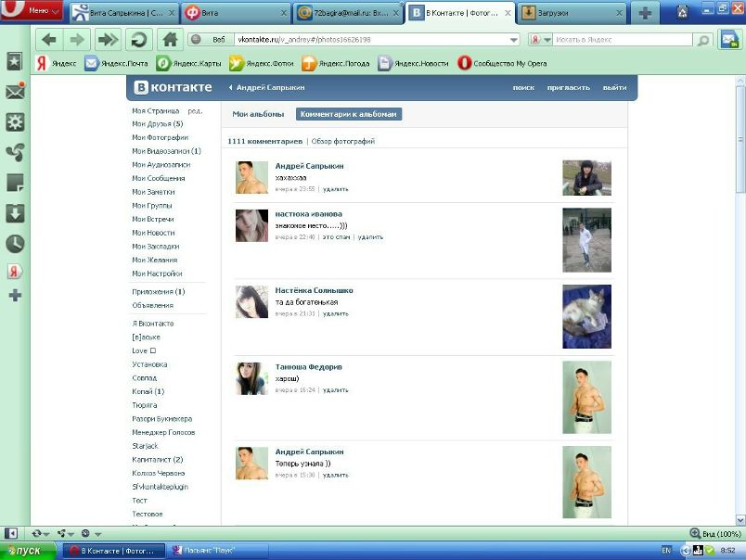The height and width of the screenshot is (560, 746).
Task: Click the Вид (100%) zoom control
Action: pos(715,534)
